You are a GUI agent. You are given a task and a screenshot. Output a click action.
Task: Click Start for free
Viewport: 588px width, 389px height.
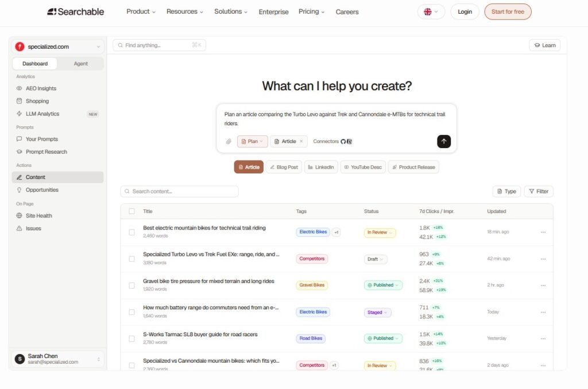pos(508,11)
